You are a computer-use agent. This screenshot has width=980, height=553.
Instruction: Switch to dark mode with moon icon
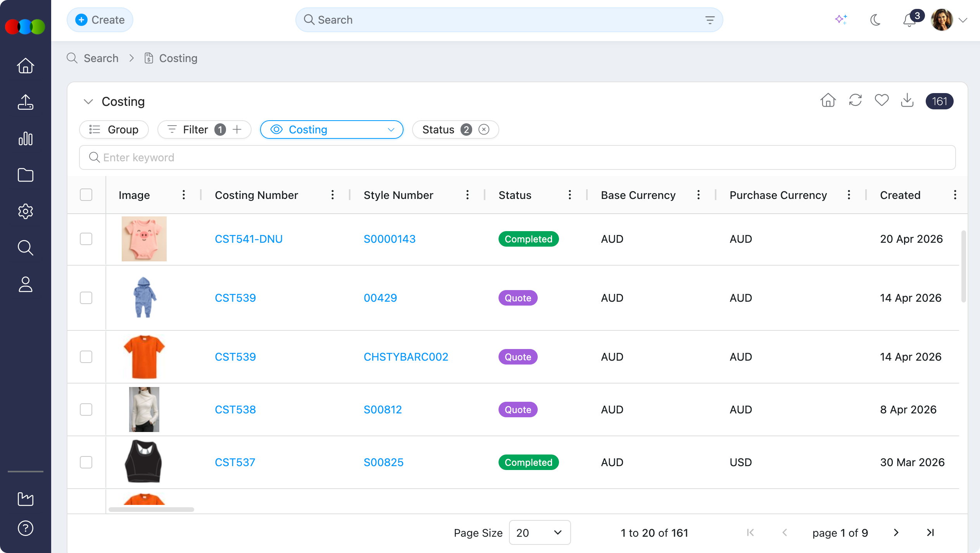(x=875, y=20)
